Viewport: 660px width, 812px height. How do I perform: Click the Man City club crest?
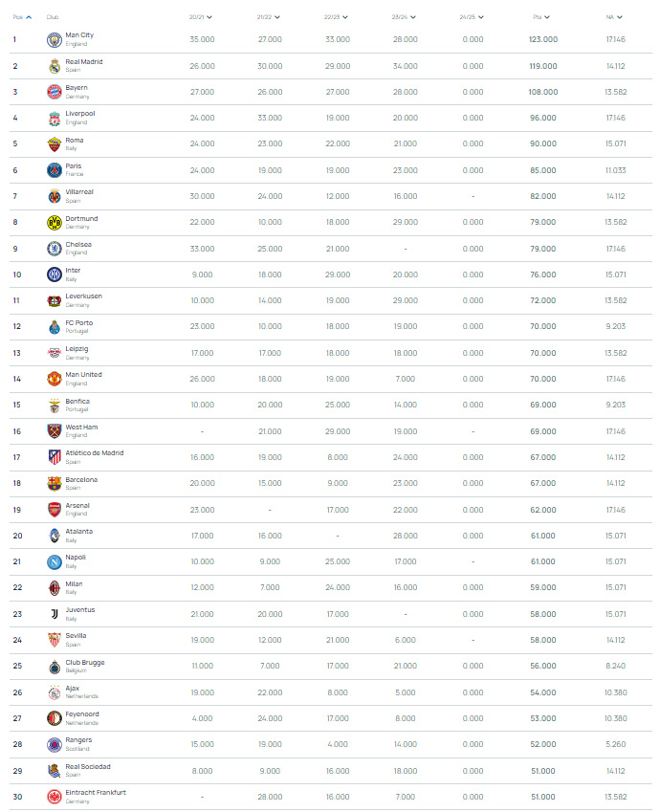tap(55, 39)
